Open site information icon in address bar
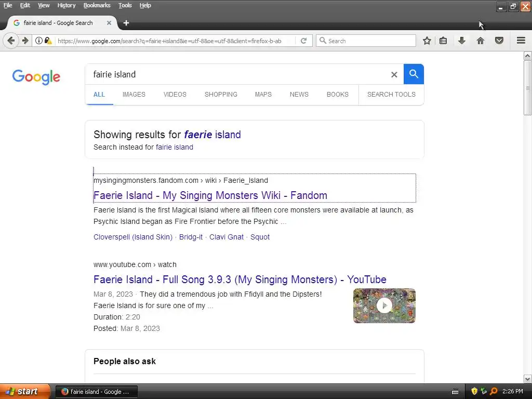This screenshot has width=532, height=399. pos(39,41)
